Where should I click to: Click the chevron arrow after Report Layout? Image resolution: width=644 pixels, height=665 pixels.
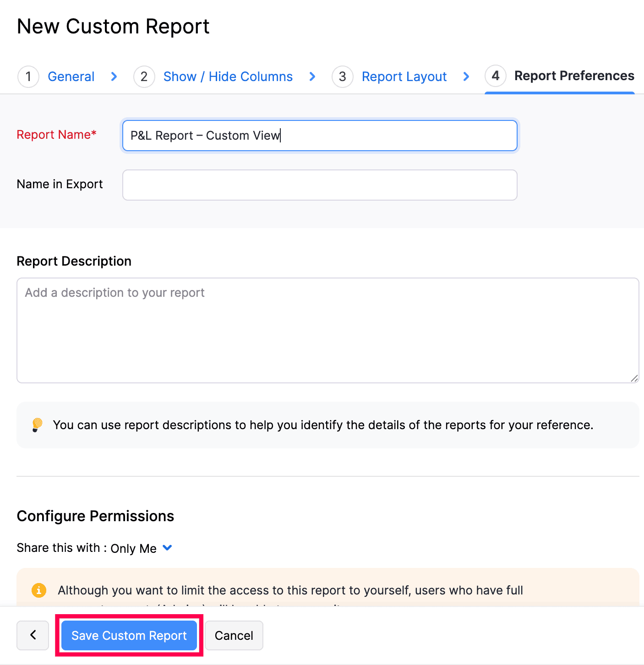click(466, 76)
